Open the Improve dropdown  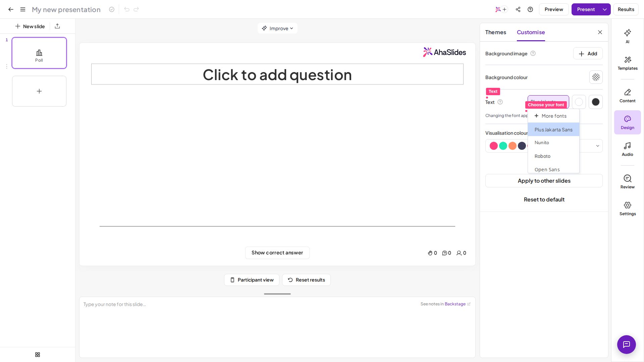tap(277, 28)
